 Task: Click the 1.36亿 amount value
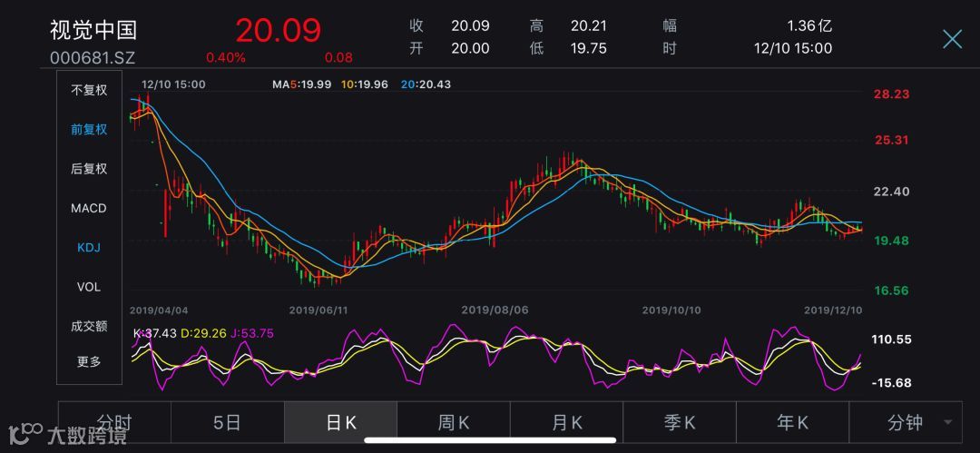[809, 25]
